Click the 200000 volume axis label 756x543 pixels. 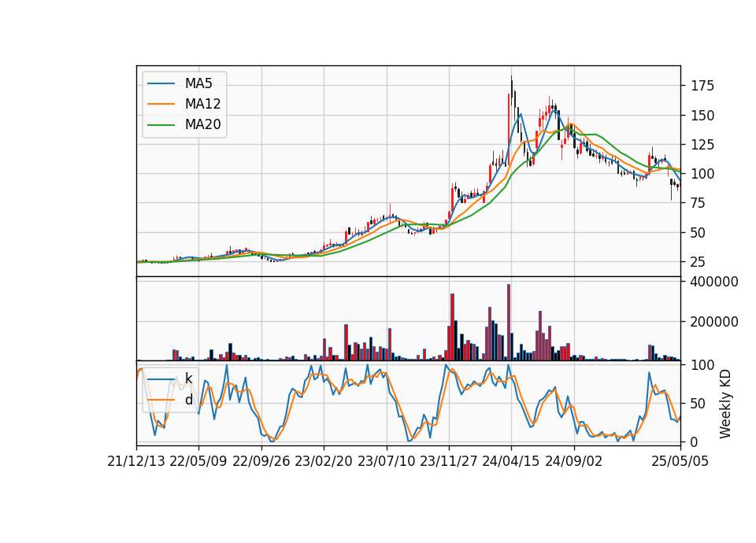click(714, 322)
